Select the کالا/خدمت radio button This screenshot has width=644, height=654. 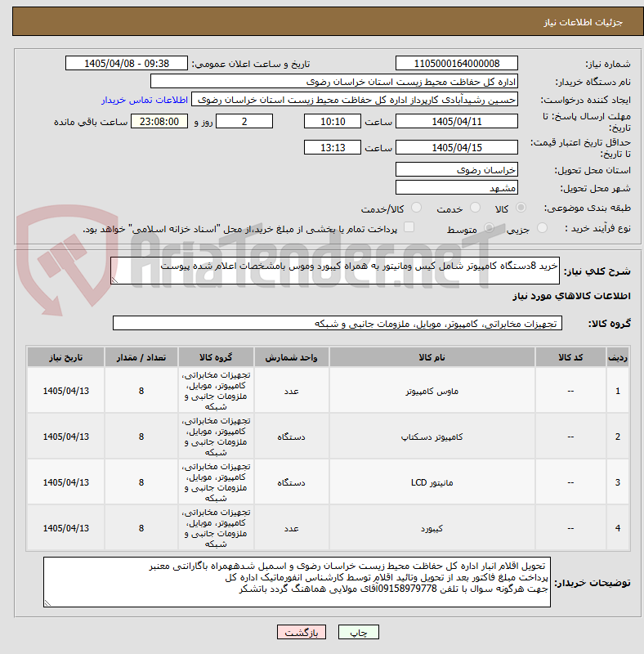coord(416,208)
